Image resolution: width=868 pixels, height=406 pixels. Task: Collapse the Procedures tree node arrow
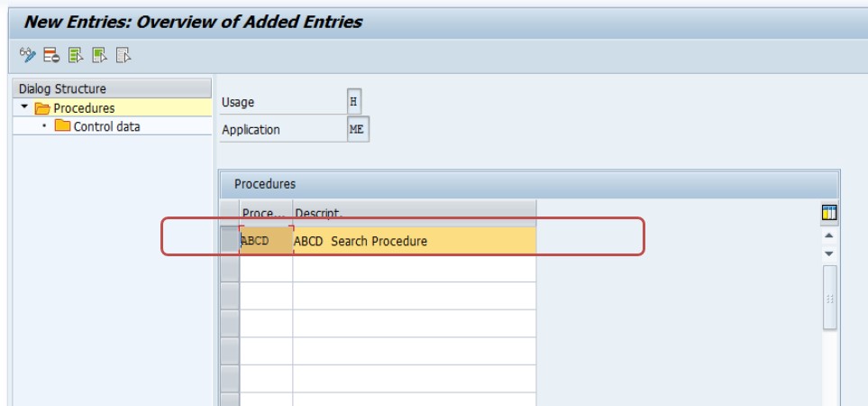click(23, 106)
